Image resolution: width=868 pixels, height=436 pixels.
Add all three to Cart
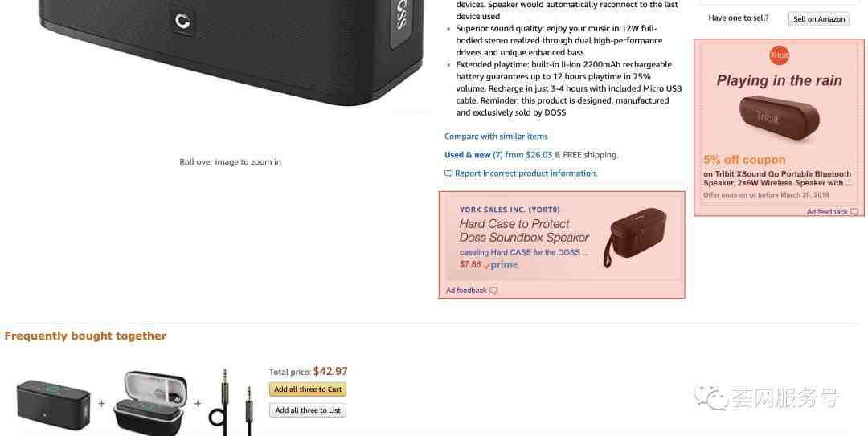[308, 389]
